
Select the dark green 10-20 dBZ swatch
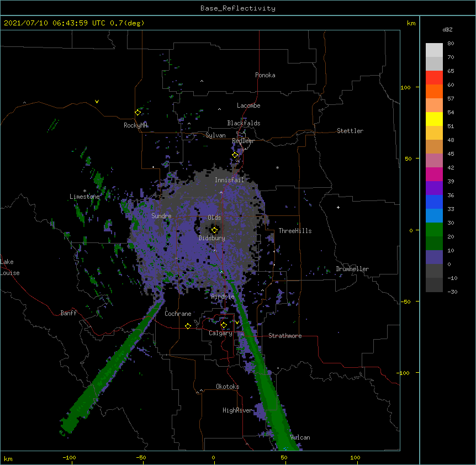pyautogui.click(x=434, y=244)
